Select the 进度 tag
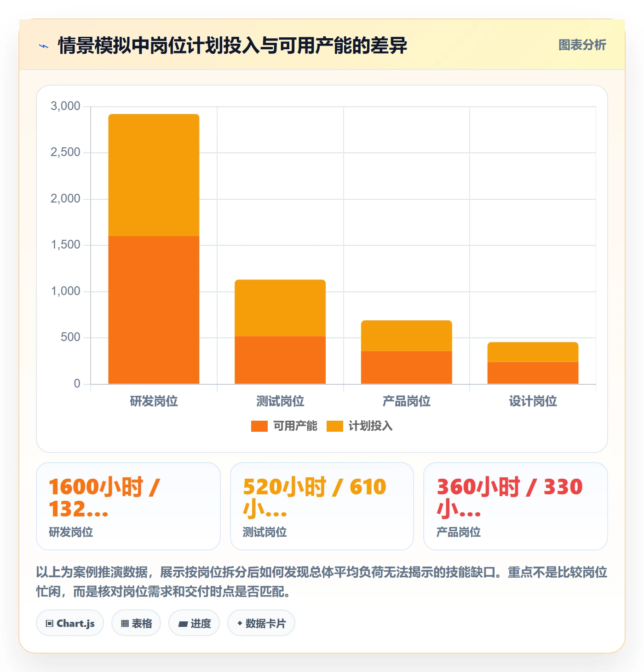 194,623
